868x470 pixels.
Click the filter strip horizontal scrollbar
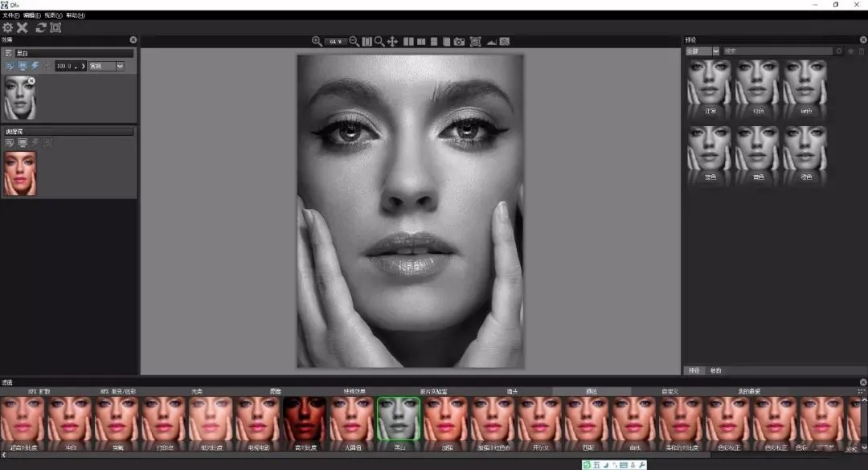click(x=359, y=455)
